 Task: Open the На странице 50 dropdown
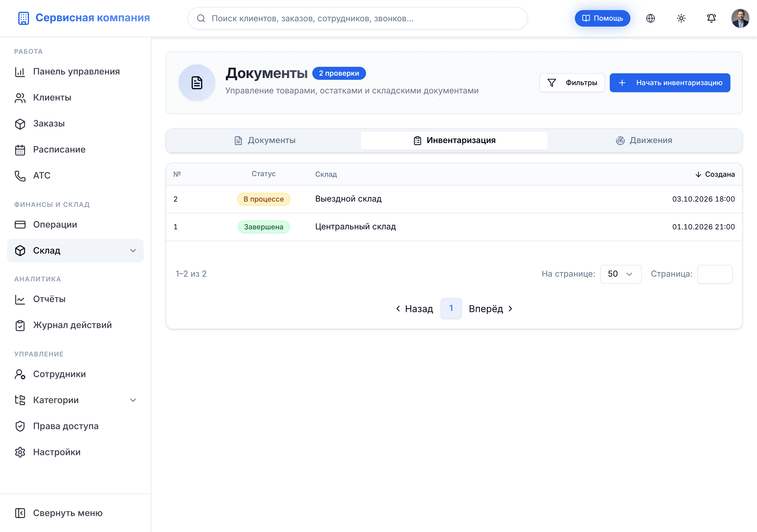click(x=620, y=274)
